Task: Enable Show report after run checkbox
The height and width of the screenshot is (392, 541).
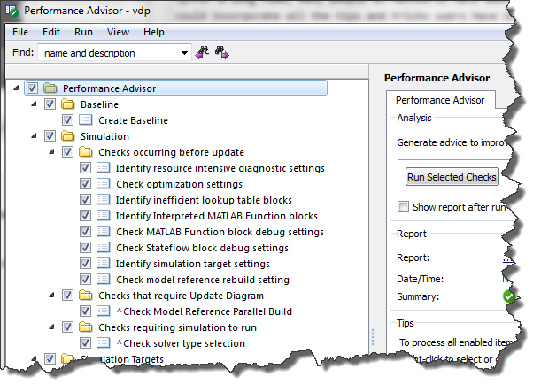Action: (403, 206)
